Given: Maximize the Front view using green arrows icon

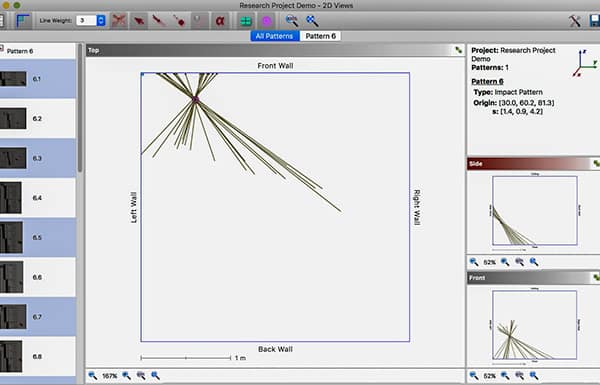Looking at the screenshot, I should 596,278.
